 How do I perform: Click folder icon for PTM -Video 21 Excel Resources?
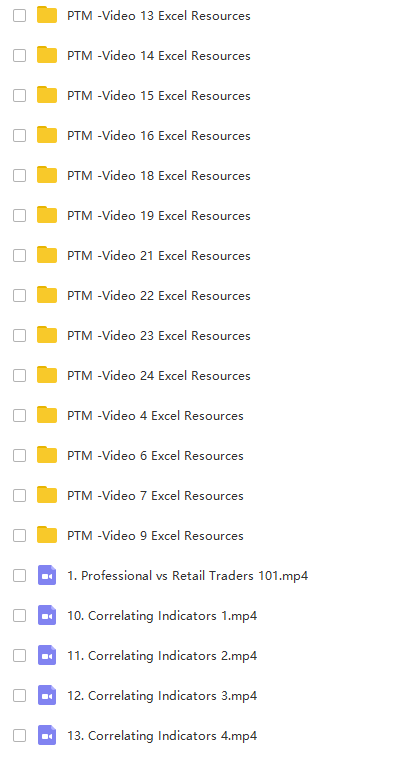pos(47,255)
